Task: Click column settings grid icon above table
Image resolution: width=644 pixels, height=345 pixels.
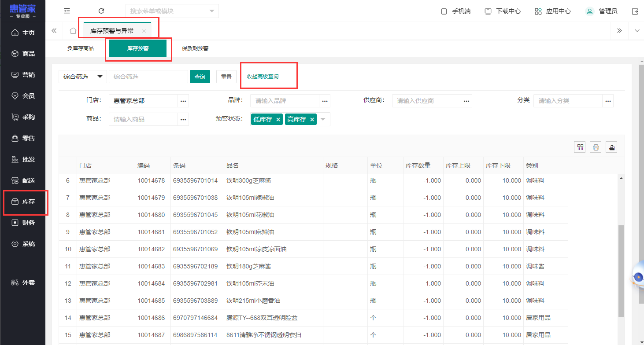Action: click(580, 147)
